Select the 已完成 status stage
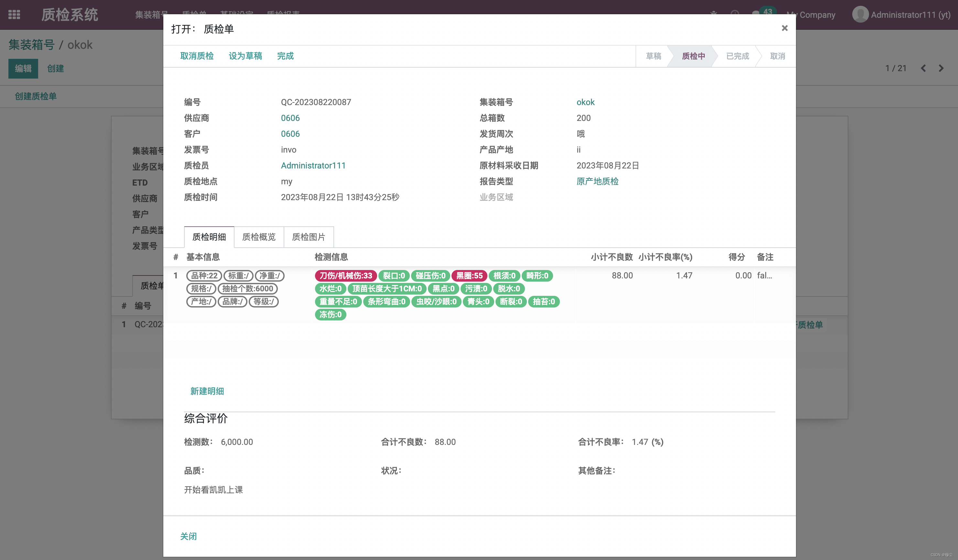This screenshot has width=958, height=560. pos(737,56)
